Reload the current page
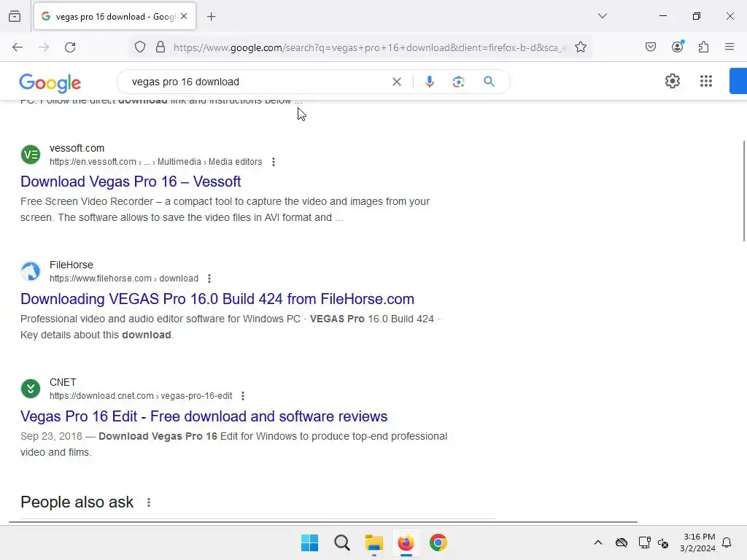 70,47
